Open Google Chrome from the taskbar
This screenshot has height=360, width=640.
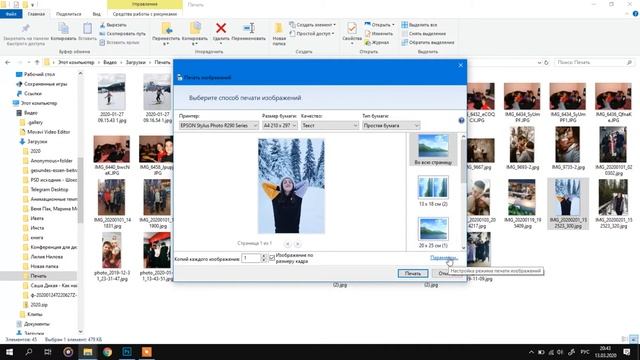[107, 352]
